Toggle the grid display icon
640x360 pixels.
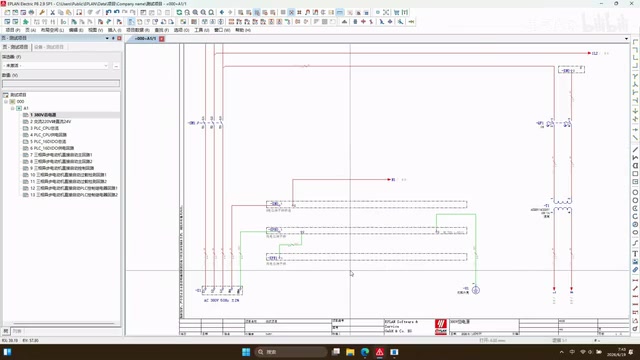tap(283, 13)
